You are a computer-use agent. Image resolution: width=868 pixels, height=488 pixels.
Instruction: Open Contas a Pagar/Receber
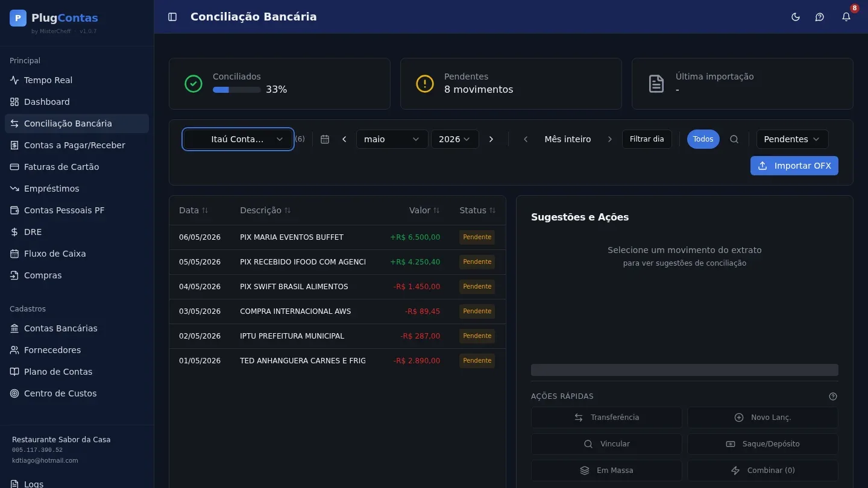coord(77,145)
